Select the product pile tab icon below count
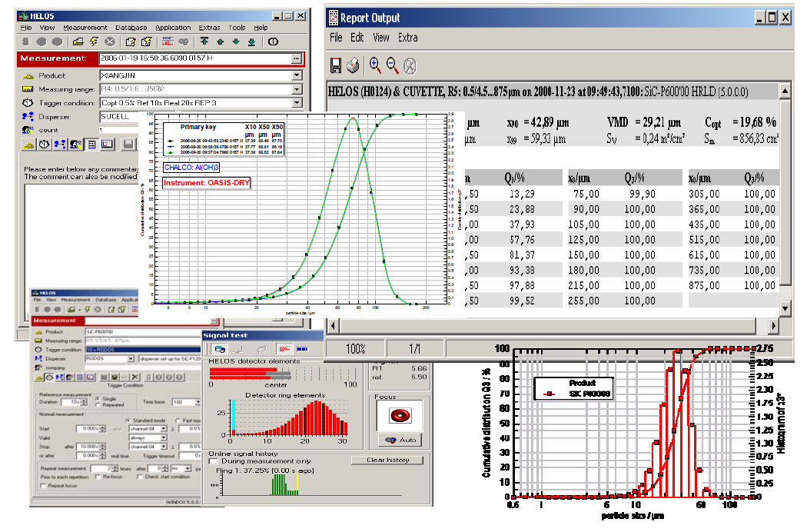Viewport: 807px width, 532px height. coord(28,145)
